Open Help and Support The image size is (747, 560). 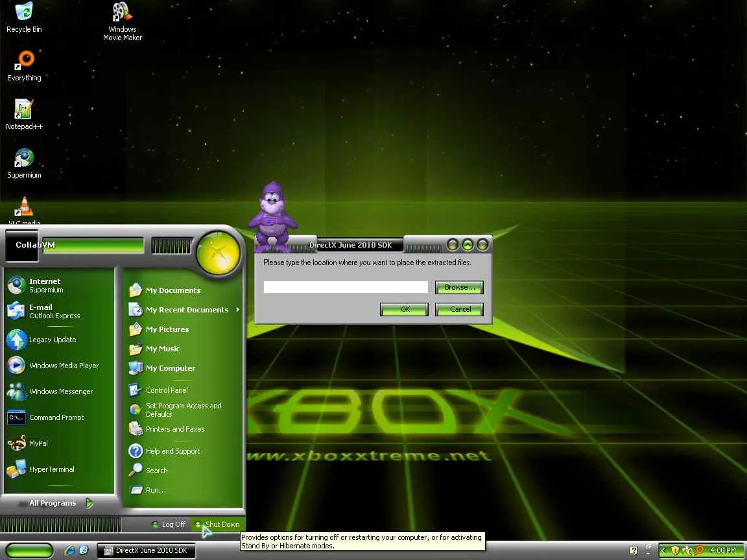click(x=184, y=451)
